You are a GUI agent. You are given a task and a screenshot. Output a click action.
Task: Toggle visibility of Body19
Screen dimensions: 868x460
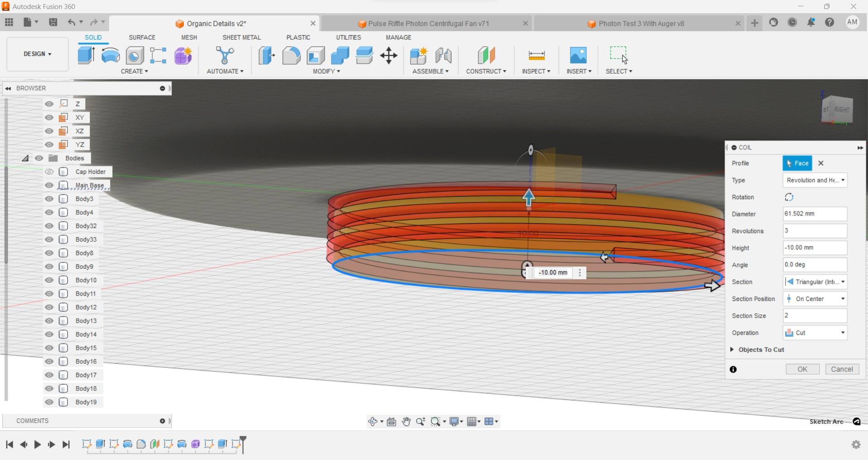(49, 402)
